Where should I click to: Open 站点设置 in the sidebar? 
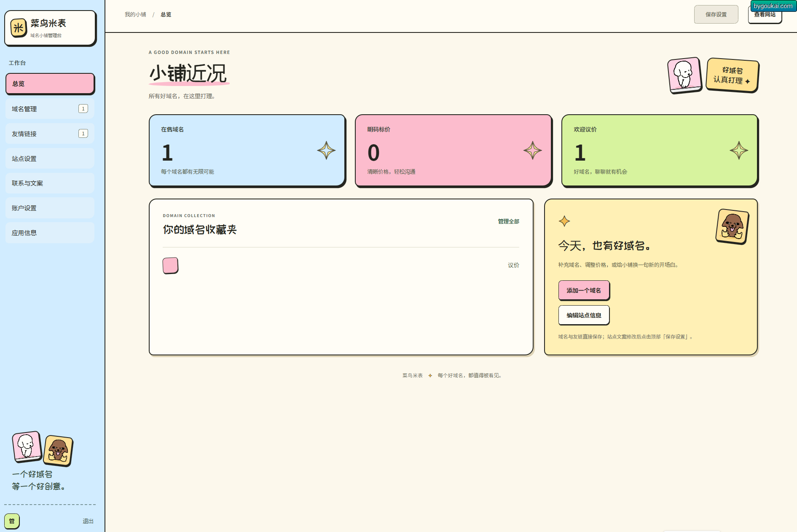pos(50,159)
